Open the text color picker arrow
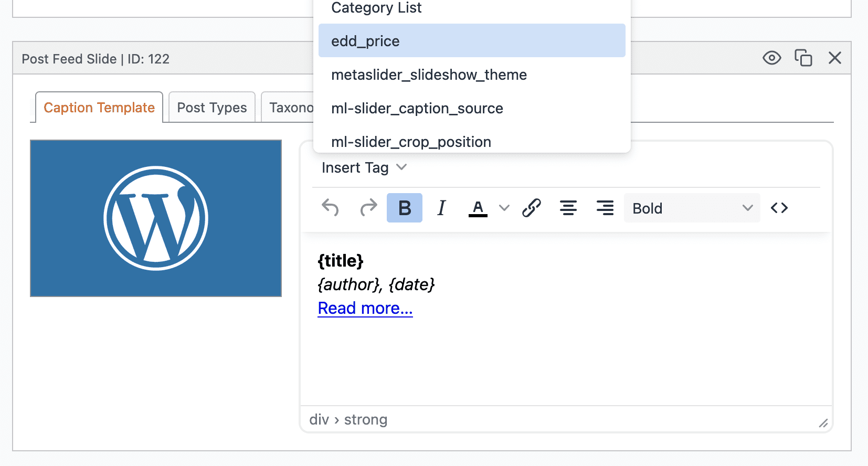The width and height of the screenshot is (868, 466). (504, 208)
